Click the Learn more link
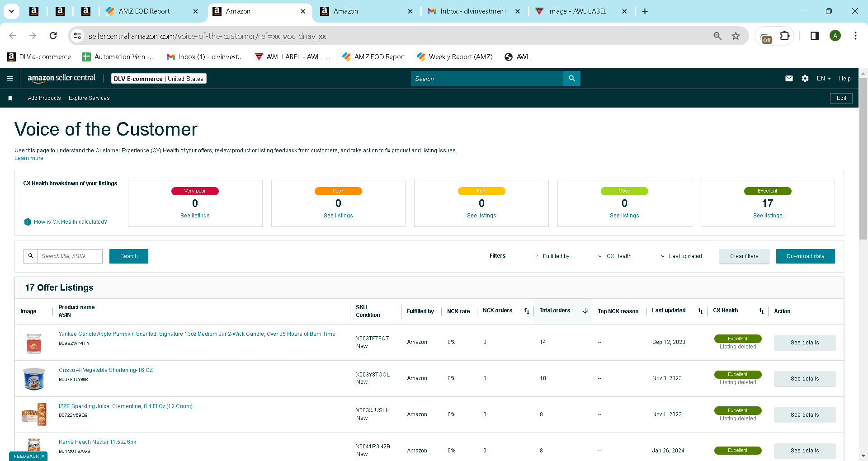The height and width of the screenshot is (461, 868). coord(29,158)
